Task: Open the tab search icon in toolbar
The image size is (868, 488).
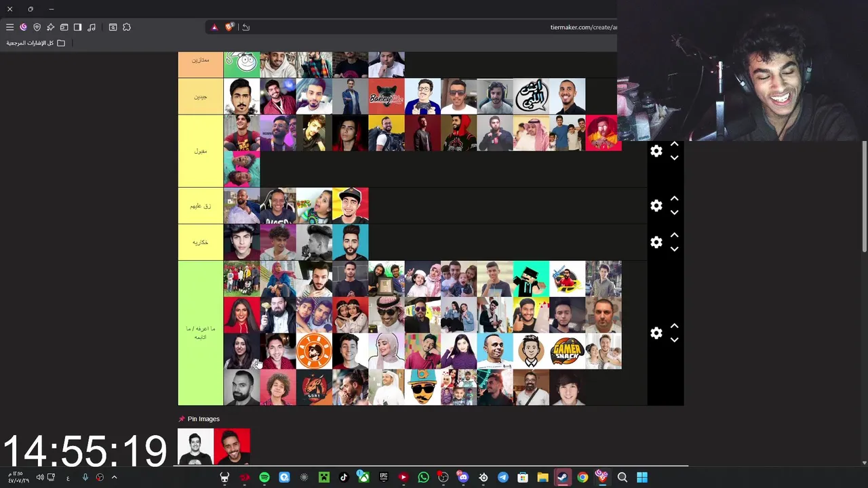Action: [x=113, y=27]
